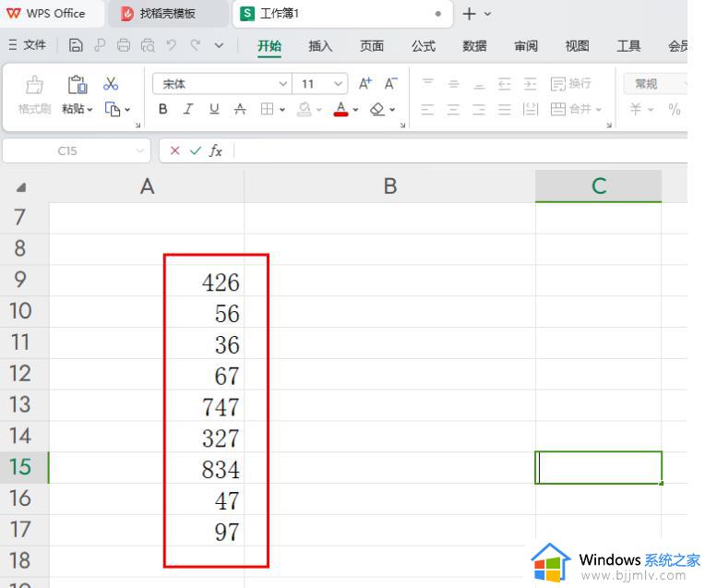Image resolution: width=705 pixels, height=588 pixels.
Task: Open Print Preview icon
Action: click(148, 45)
